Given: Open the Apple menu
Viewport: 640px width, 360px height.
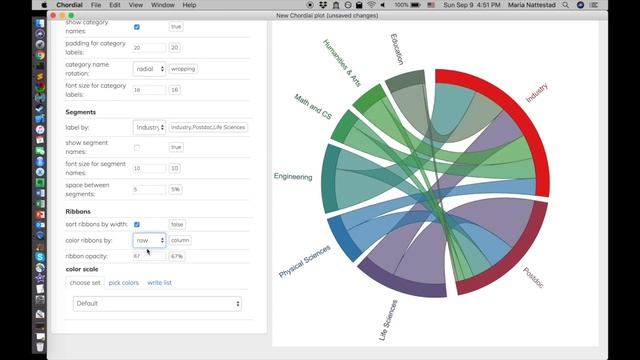Looking at the screenshot, I should point(44,5).
